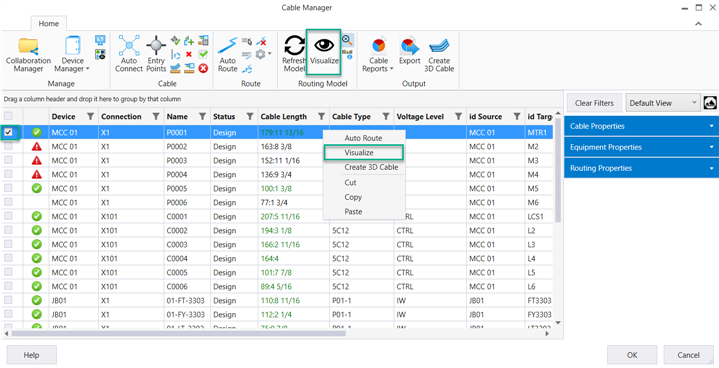Viewport: 719px width, 368px height.
Task: Select the Home ribbon tab
Action: point(49,23)
